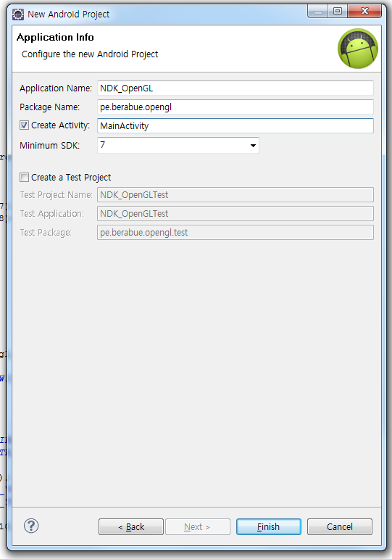Open the Minimum SDK dropdown arrow
Image resolution: width=392 pixels, height=559 pixels.
(x=253, y=146)
